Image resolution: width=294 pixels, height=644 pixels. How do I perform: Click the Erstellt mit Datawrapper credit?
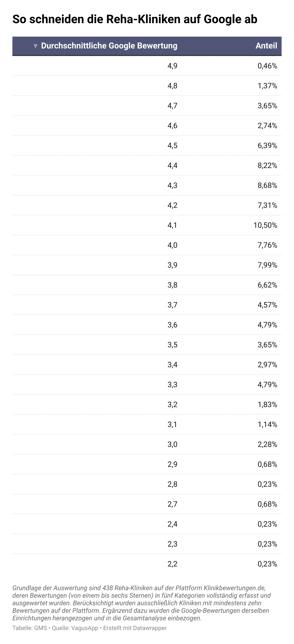point(135,628)
